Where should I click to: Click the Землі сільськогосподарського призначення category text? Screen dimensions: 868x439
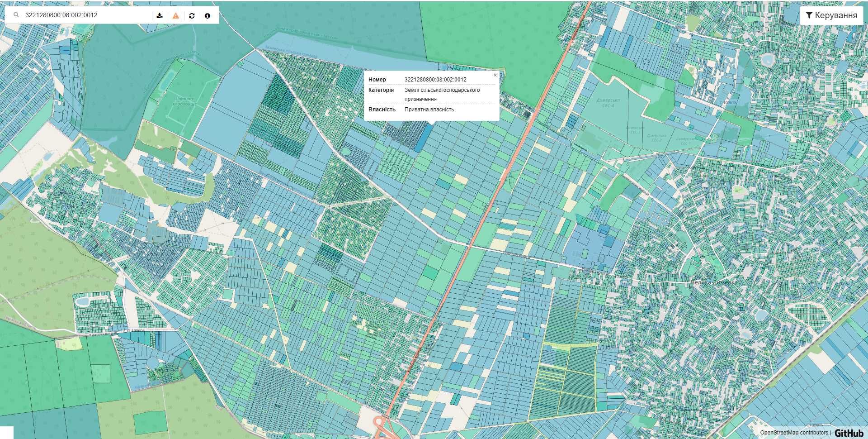pos(442,94)
